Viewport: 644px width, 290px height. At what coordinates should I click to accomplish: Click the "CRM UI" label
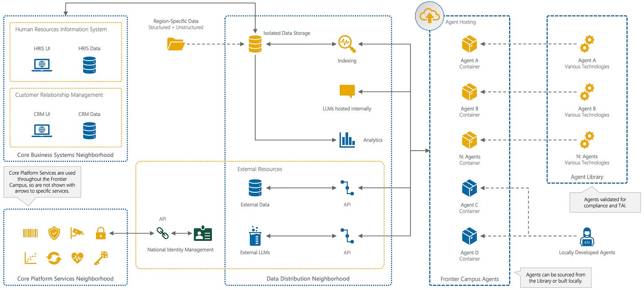point(42,114)
